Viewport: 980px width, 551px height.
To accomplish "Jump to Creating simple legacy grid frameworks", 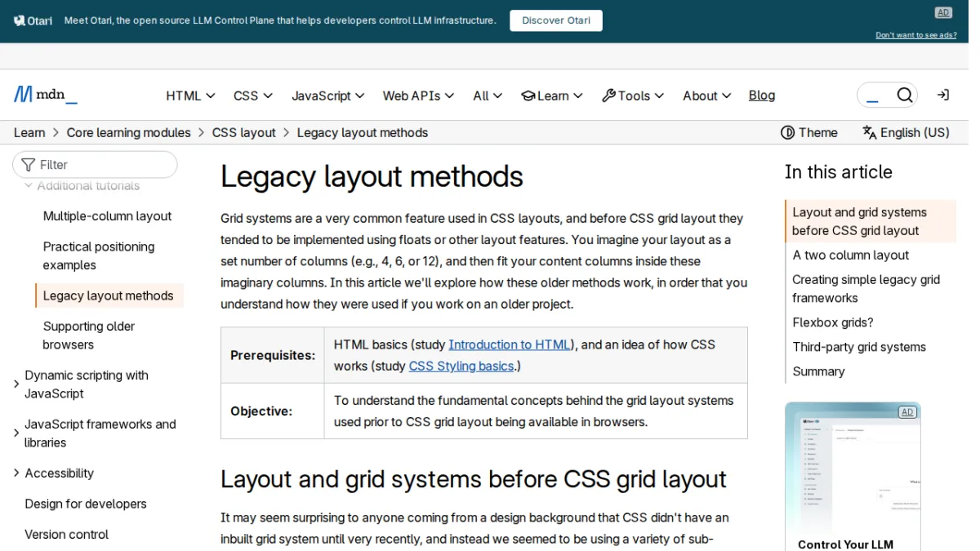I will click(866, 288).
